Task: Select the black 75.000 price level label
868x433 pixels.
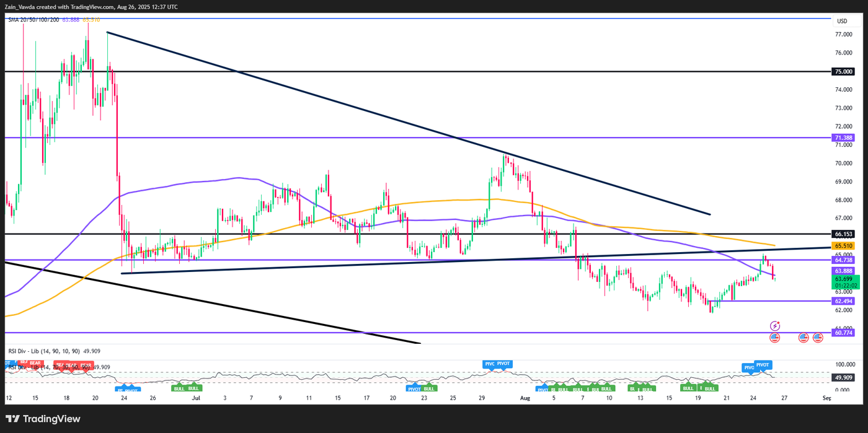Action: pyautogui.click(x=842, y=72)
